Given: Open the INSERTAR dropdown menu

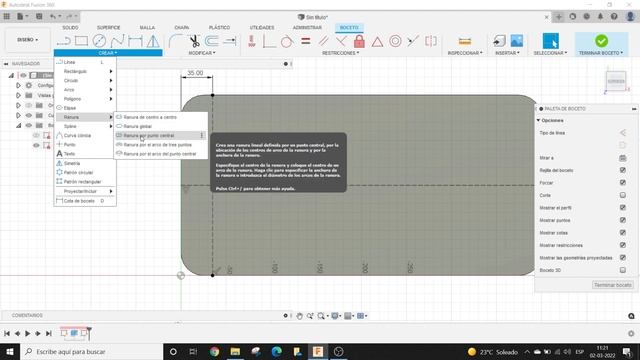Looking at the screenshot, I should point(507,53).
